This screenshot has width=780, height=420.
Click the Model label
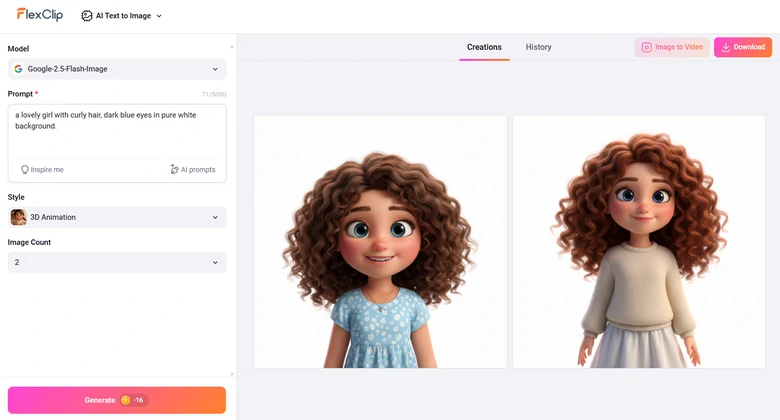(x=18, y=49)
